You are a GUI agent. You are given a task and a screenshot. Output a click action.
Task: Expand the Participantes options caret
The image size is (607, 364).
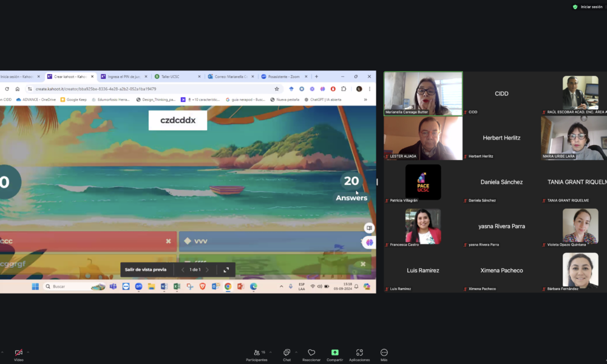click(x=270, y=352)
